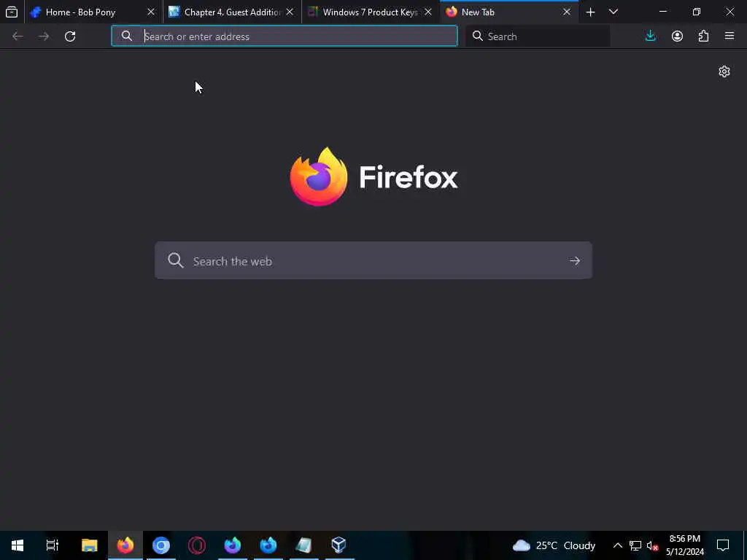
Task: Submit search with the arrow button
Action: click(575, 261)
